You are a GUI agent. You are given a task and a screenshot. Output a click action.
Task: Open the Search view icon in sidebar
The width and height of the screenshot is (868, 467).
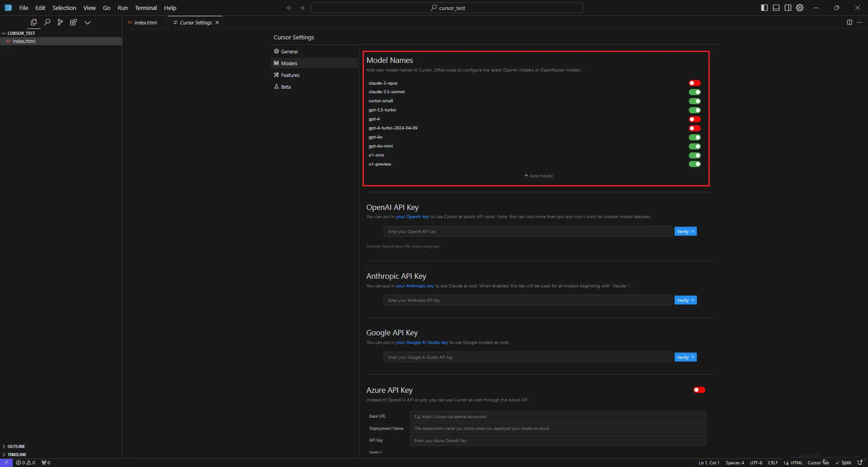tap(47, 22)
